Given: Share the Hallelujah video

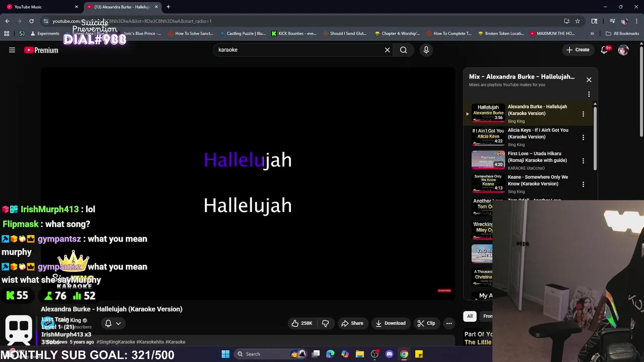Looking at the screenshot, I should [352, 323].
